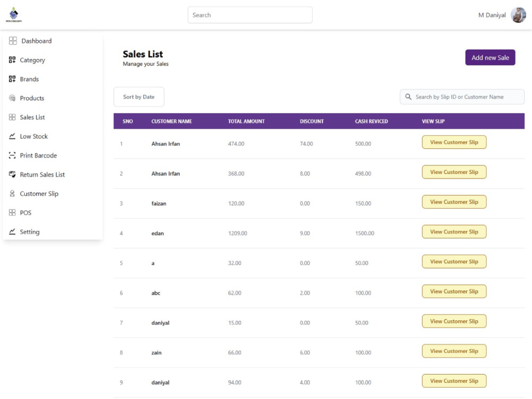This screenshot has height=399, width=532.
Task: Click the Customer Slip person icon
Action: click(12, 194)
